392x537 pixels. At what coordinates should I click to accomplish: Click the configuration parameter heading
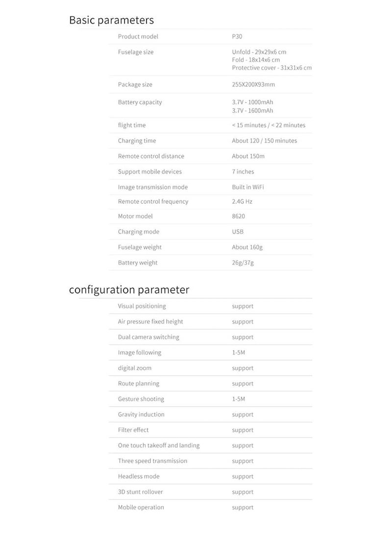(x=129, y=290)
